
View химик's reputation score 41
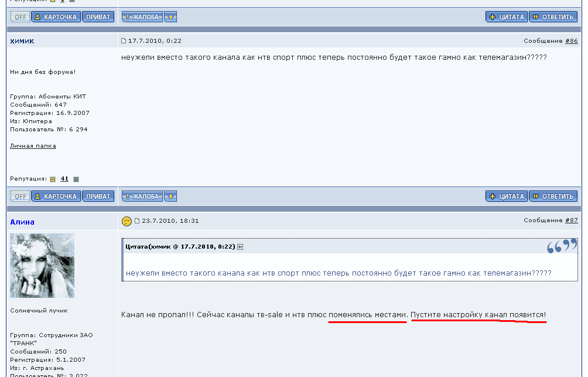[x=64, y=179]
